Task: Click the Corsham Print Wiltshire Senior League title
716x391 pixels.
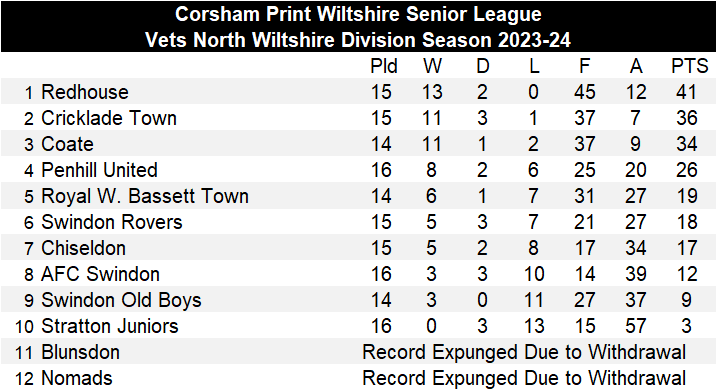Action: [x=358, y=14]
